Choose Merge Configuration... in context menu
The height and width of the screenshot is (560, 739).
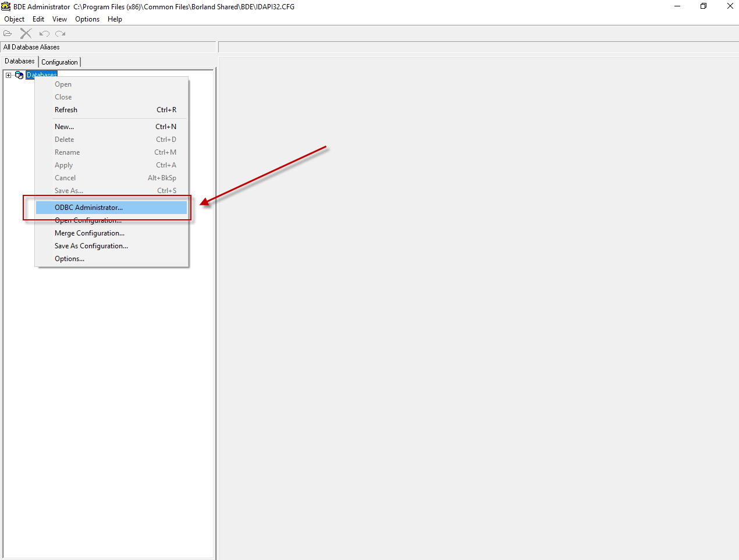(111, 233)
